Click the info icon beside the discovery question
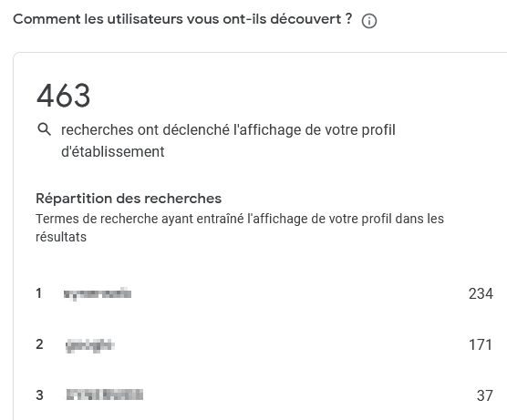 pos(369,21)
